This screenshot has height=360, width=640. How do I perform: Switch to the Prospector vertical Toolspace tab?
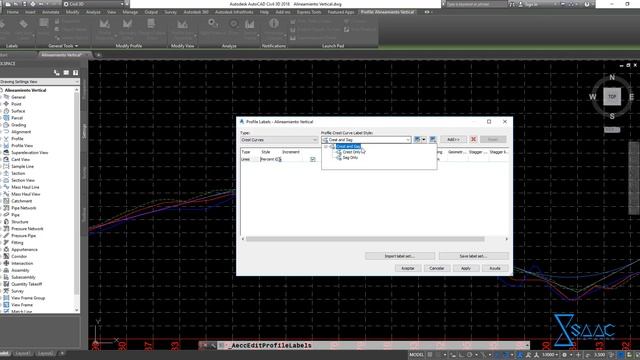point(84,89)
